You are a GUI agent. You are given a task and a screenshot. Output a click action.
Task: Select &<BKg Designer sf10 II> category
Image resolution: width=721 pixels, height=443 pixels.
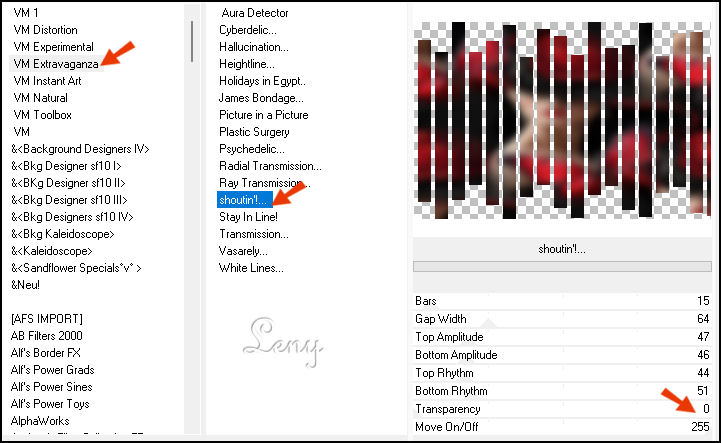(68, 183)
